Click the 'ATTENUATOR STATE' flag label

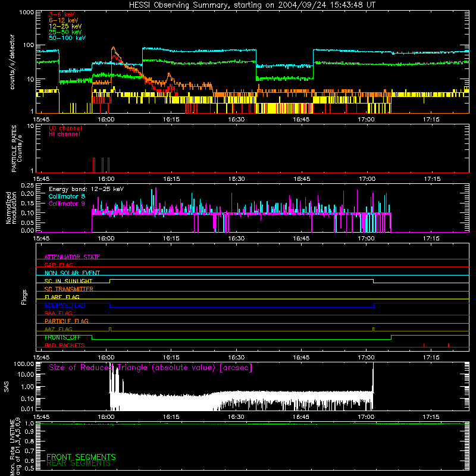coord(72,257)
